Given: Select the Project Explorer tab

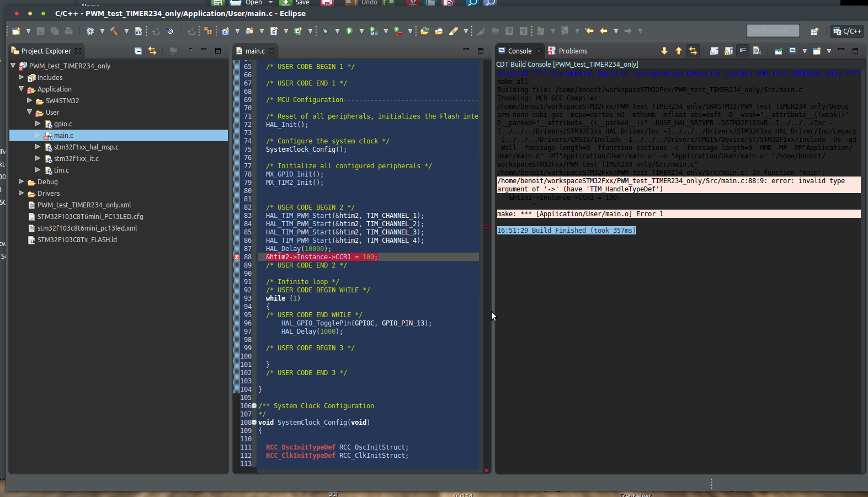Looking at the screenshot, I should pos(46,51).
